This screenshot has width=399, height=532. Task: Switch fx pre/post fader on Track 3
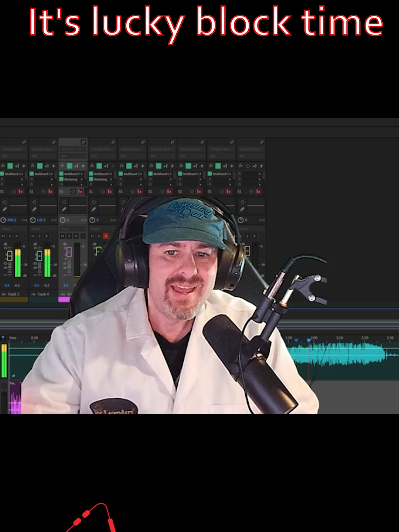[17, 166]
